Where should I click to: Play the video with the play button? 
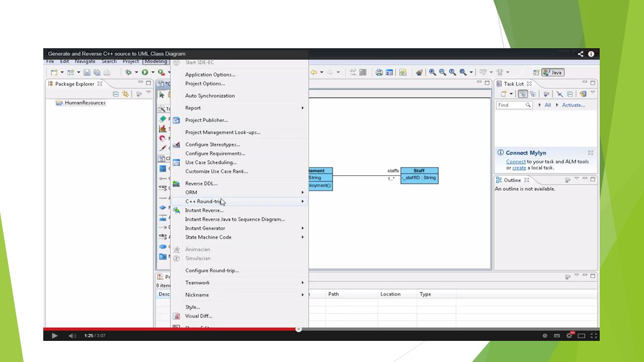[x=55, y=335]
